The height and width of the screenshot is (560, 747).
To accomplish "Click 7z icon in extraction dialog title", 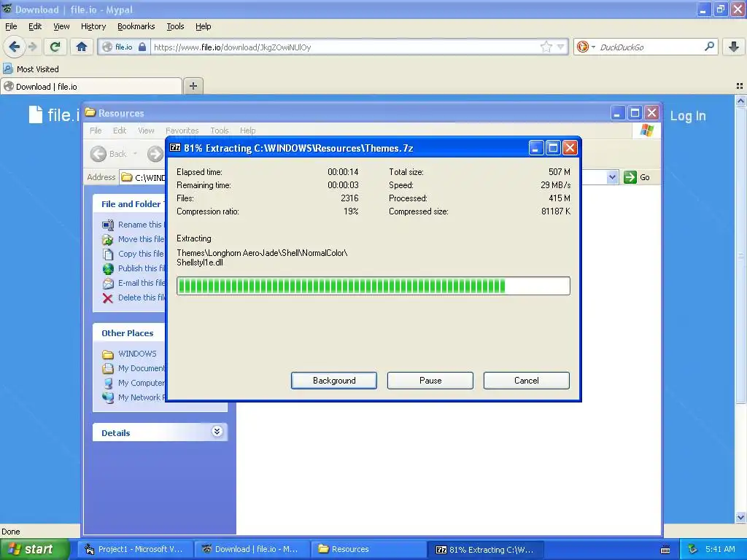I will (x=175, y=147).
